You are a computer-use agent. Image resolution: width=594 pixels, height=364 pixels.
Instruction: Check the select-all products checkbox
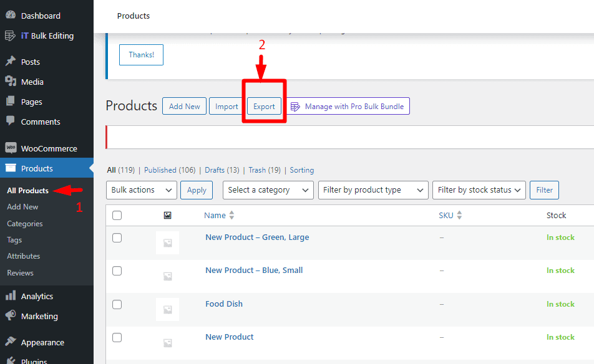(117, 215)
